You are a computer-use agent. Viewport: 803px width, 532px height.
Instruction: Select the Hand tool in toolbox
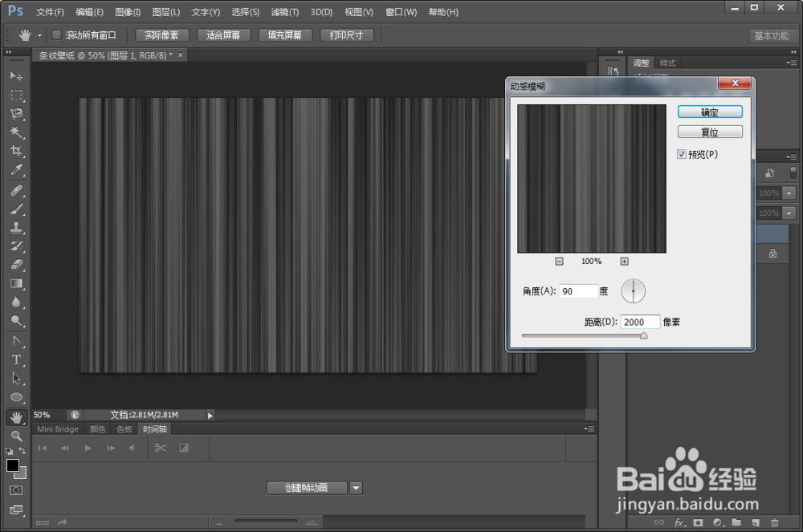[16, 417]
